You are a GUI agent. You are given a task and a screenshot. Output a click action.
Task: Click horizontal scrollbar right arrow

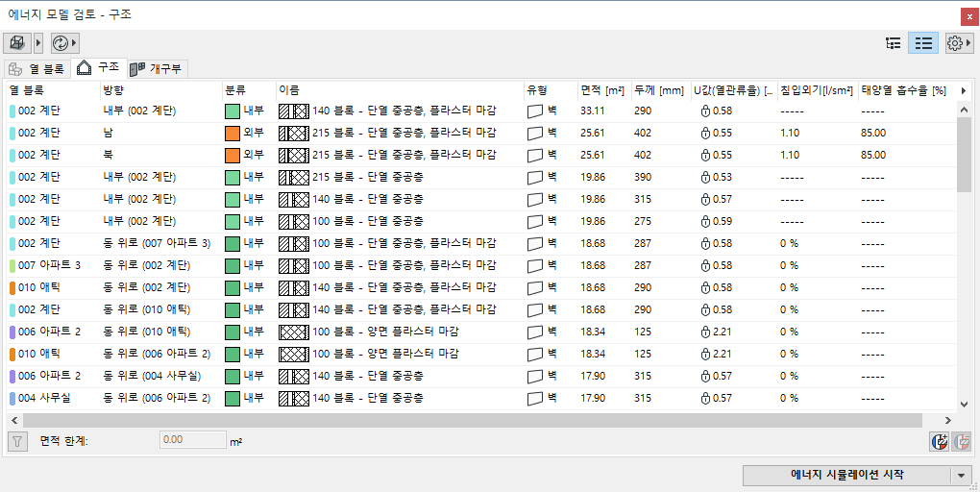click(x=948, y=420)
